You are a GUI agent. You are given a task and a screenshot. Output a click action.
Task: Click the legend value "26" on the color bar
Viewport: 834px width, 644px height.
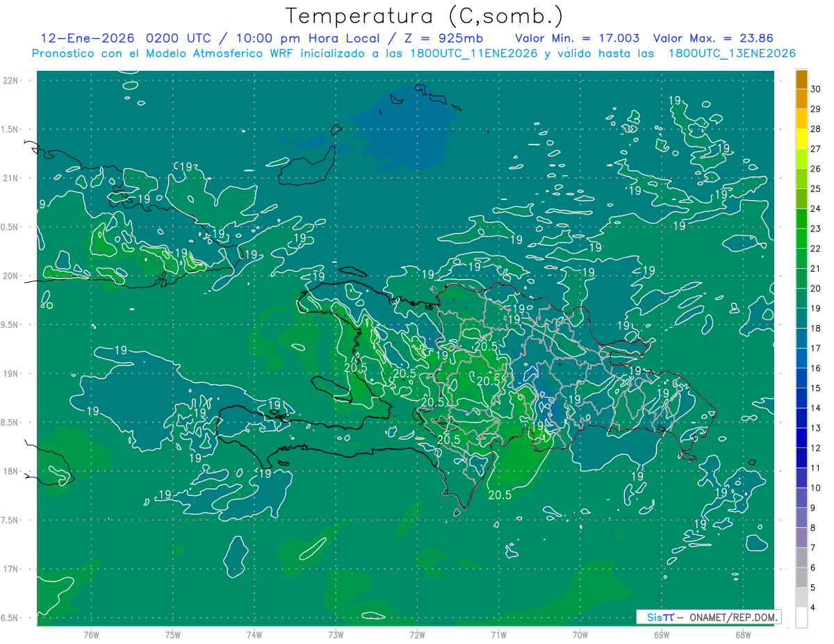point(817,169)
